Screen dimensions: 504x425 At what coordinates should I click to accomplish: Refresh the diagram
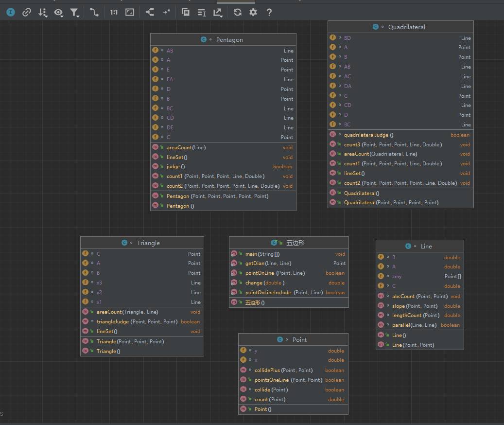(237, 12)
